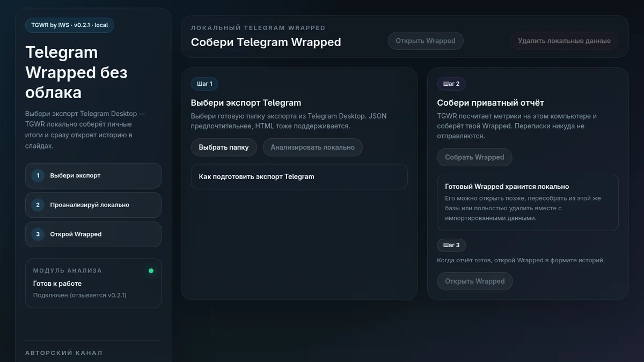Image resolution: width=644 pixels, height=362 pixels.
Task: Click the 'Шаг 1' badge
Action: tap(204, 84)
